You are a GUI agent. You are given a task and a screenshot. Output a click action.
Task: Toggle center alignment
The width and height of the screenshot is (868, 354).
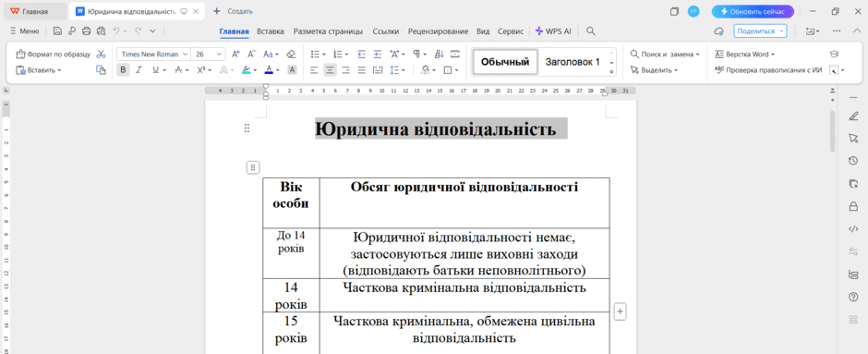tap(330, 70)
